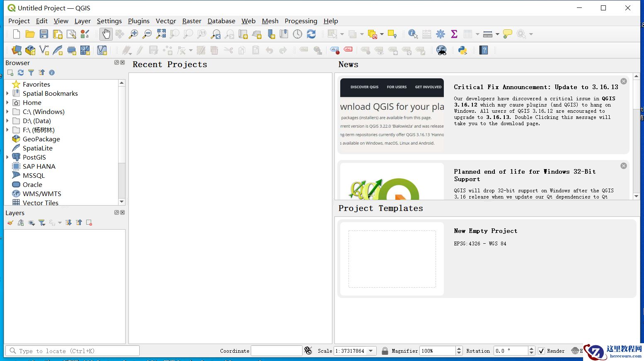
Task: Toggle the Render checkbox
Action: coord(541,351)
